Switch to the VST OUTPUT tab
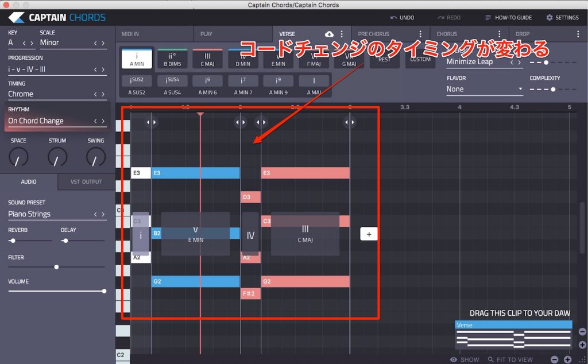 [86, 181]
